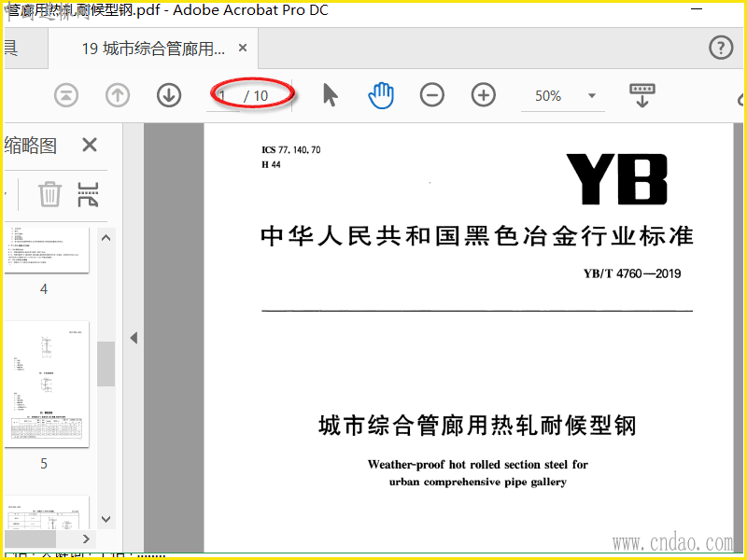Open the help question mark
This screenshot has height=560, width=747.
721,48
